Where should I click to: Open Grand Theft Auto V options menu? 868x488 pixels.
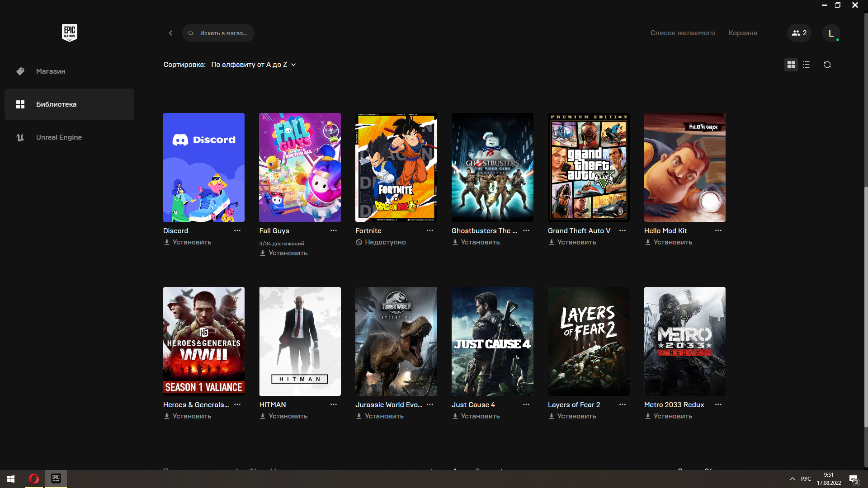(623, 230)
